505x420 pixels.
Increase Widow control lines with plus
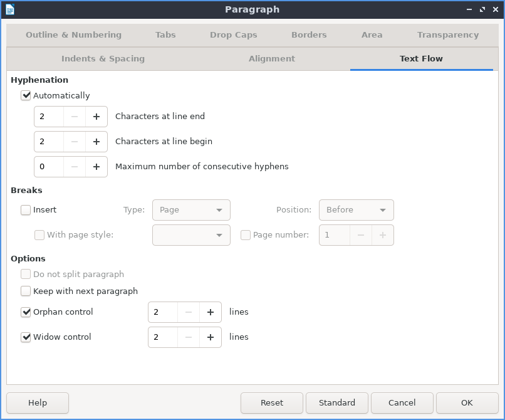(211, 337)
